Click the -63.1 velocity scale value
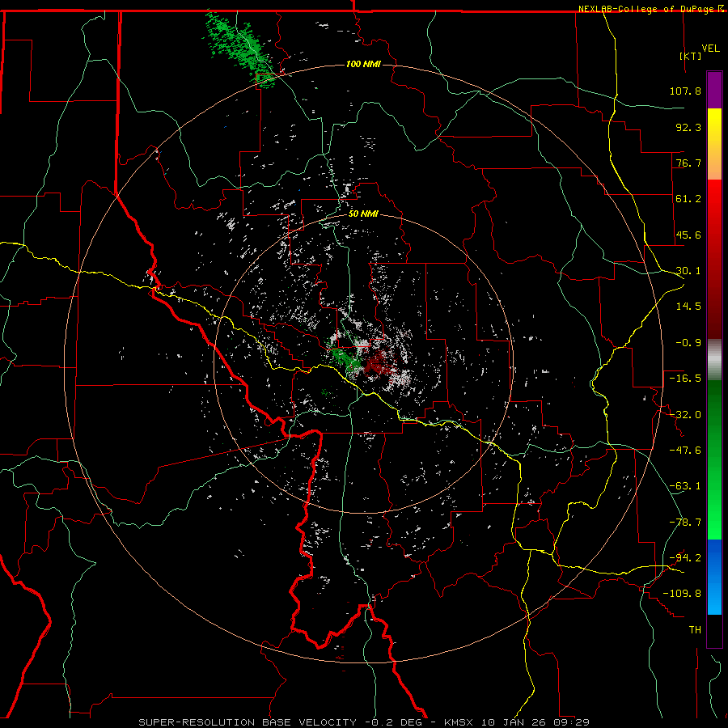The height and width of the screenshot is (728, 728). (x=685, y=486)
